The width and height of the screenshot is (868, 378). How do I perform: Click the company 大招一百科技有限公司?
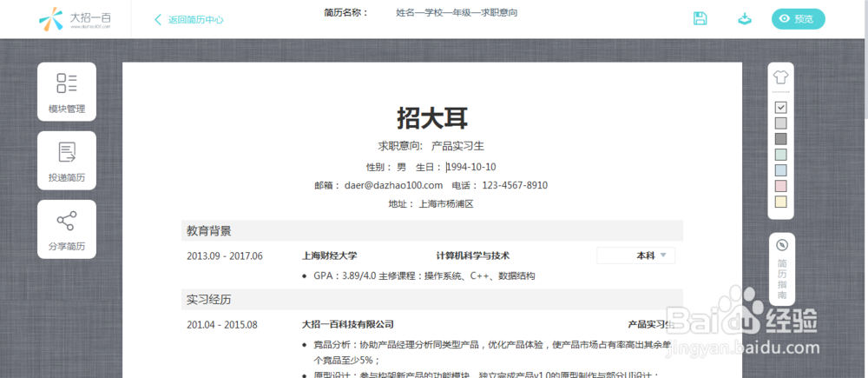coord(348,324)
